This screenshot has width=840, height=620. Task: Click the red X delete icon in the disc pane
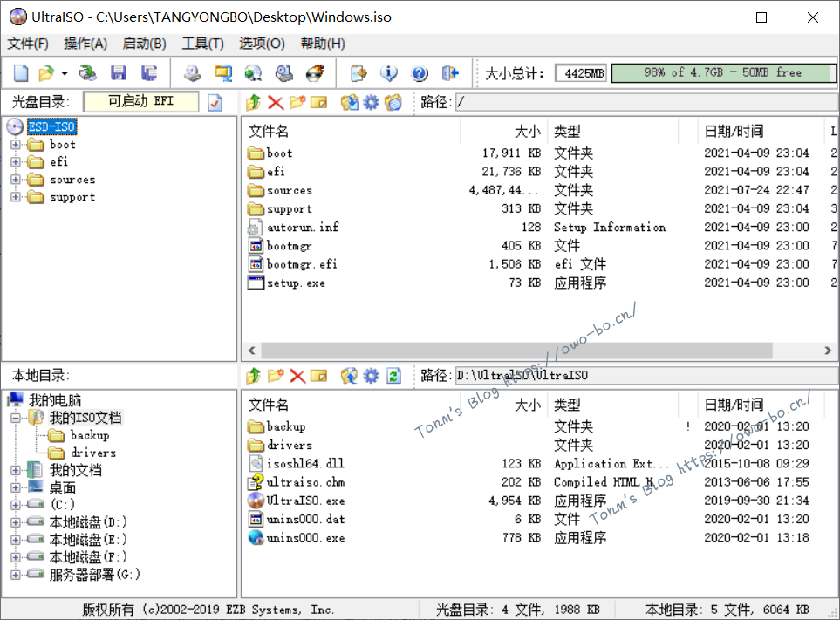pos(276,103)
